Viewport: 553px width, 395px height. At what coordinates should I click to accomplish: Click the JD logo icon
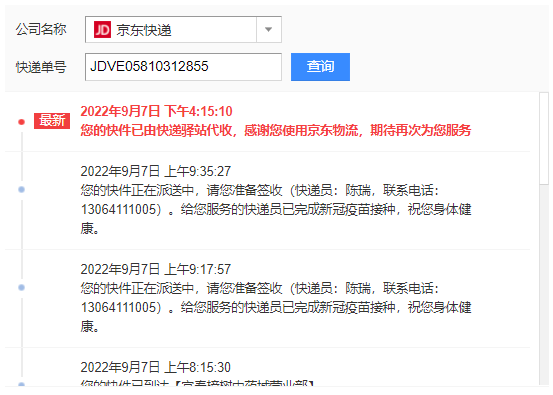click(x=102, y=30)
